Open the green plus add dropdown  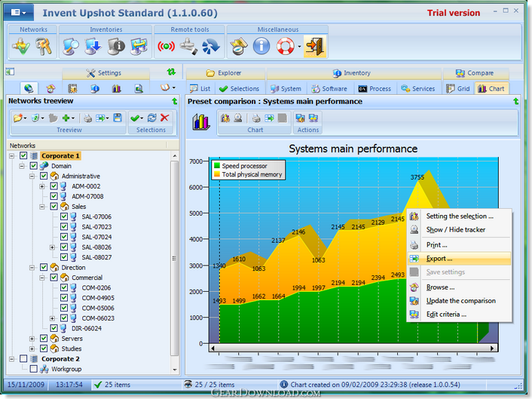(x=69, y=118)
